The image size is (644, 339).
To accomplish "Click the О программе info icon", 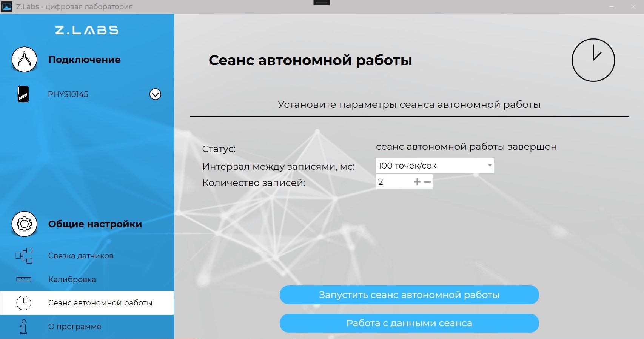I will click(24, 327).
